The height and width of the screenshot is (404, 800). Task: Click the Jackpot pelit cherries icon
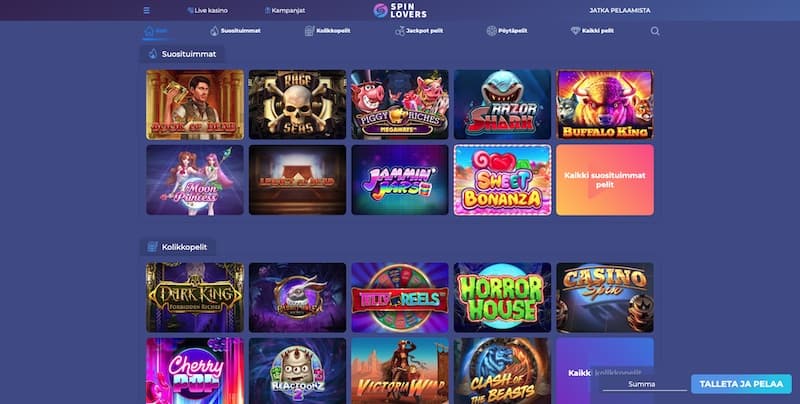click(399, 31)
